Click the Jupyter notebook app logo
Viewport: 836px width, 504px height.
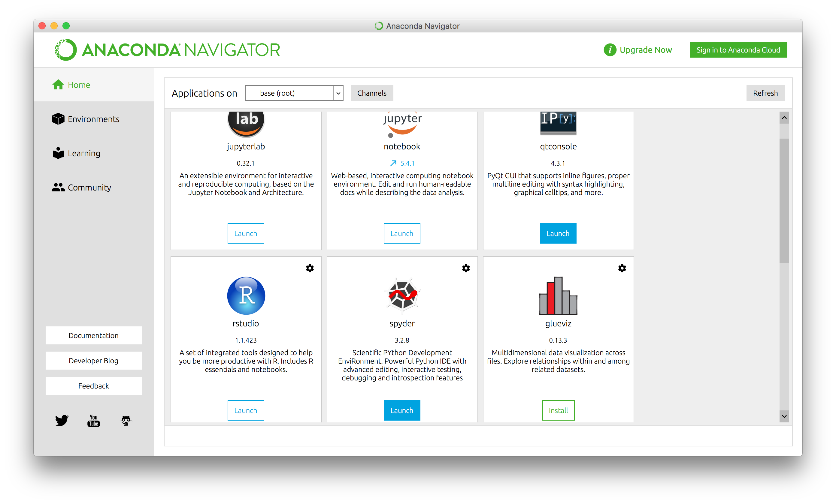pos(402,124)
